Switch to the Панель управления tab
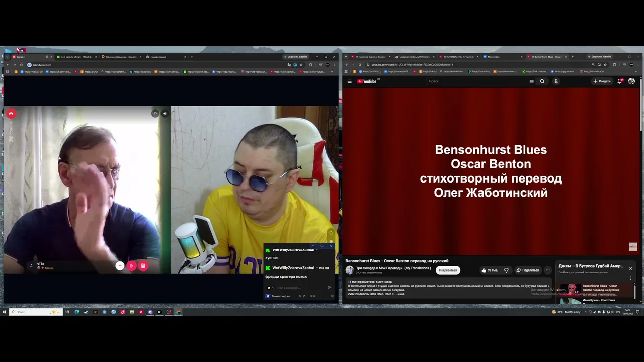This screenshot has width=644, height=362. tap(121, 57)
